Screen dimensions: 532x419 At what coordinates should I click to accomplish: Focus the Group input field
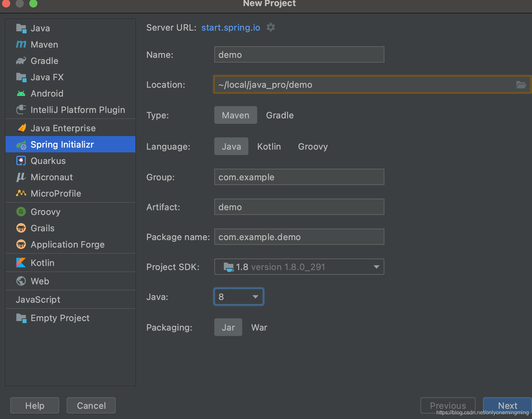click(x=299, y=177)
